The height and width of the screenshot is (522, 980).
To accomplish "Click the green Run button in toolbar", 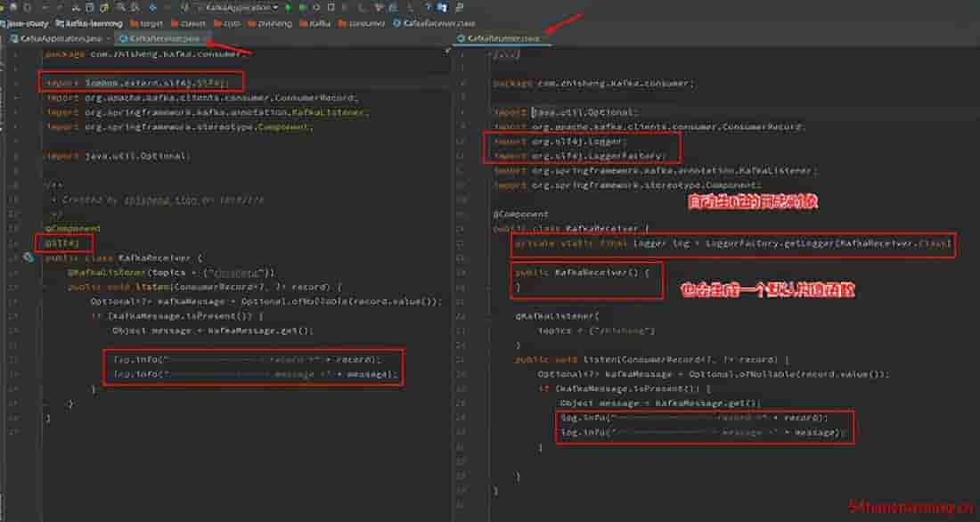I will (289, 7).
